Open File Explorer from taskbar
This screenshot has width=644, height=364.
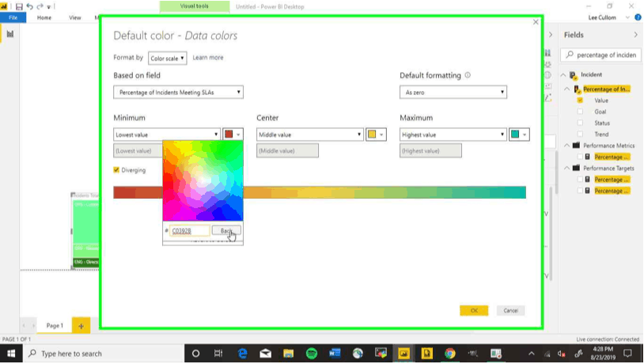point(288,354)
